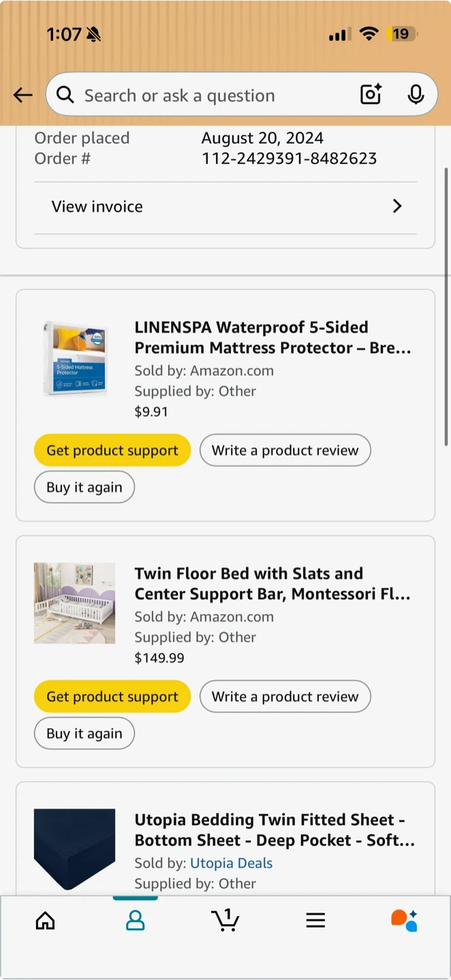Buy the Twin Floor Bed again
Image resolution: width=451 pixels, height=980 pixels.
pos(84,734)
